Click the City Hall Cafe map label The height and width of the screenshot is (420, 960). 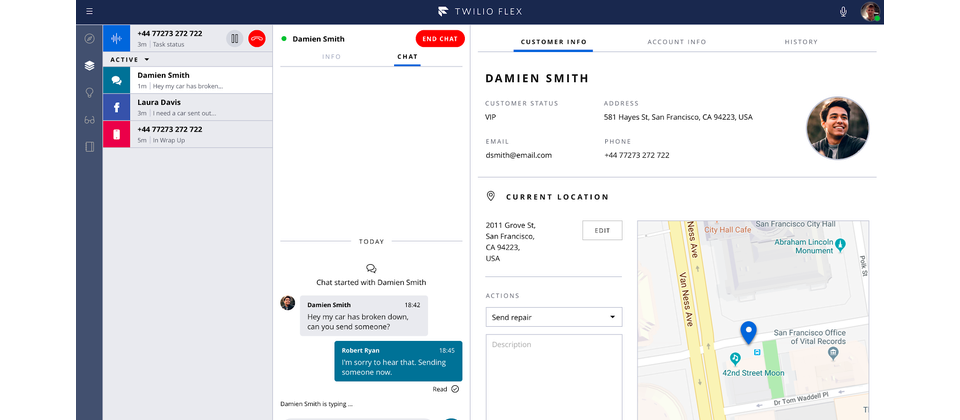click(x=727, y=230)
